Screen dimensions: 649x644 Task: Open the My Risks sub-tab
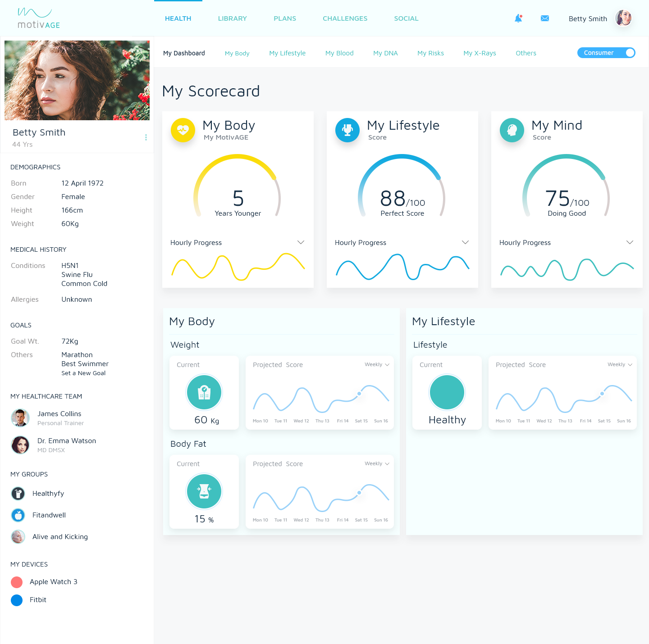[x=430, y=53]
